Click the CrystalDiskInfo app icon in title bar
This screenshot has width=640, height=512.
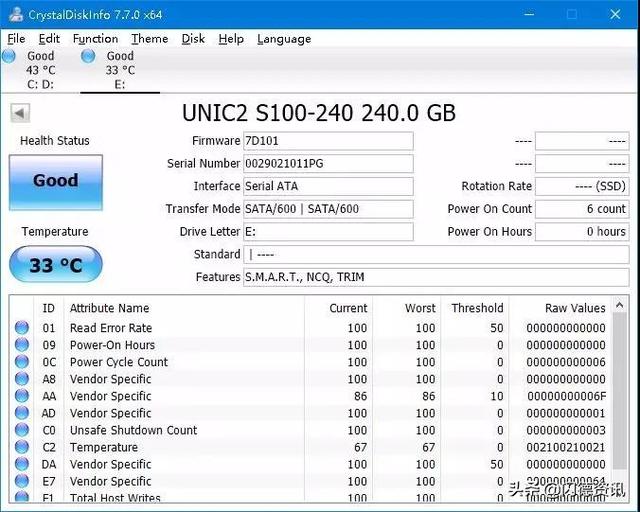[16, 15]
